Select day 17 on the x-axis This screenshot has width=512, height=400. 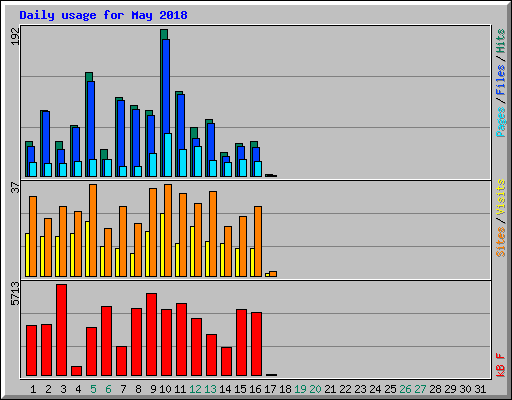coord(270,389)
